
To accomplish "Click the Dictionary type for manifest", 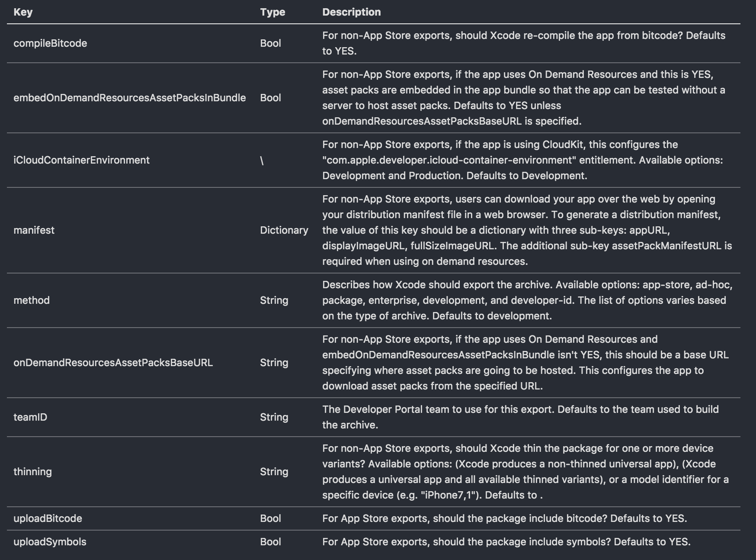I will coord(284,230).
